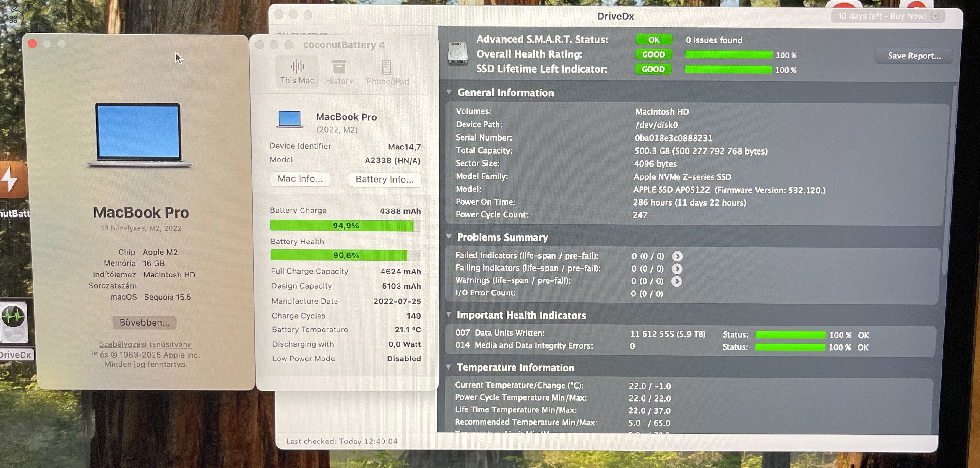Open Battery Info in coconutBattery
Screen dimensions: 980x468
click(x=384, y=180)
